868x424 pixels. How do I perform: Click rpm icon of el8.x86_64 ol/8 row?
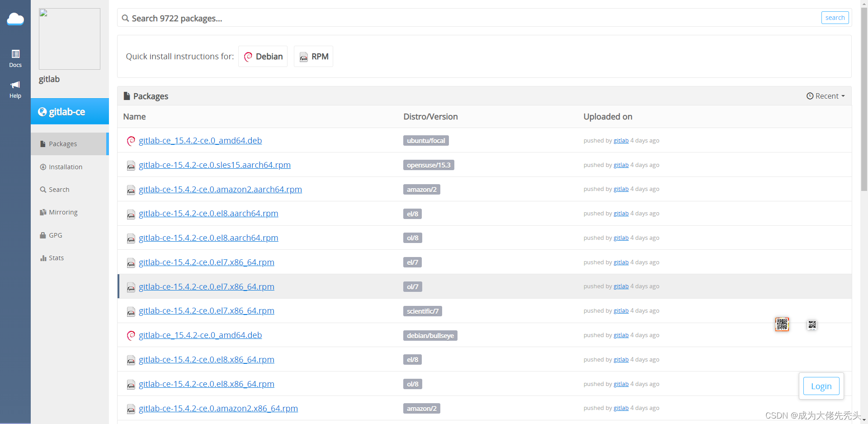[131, 384]
